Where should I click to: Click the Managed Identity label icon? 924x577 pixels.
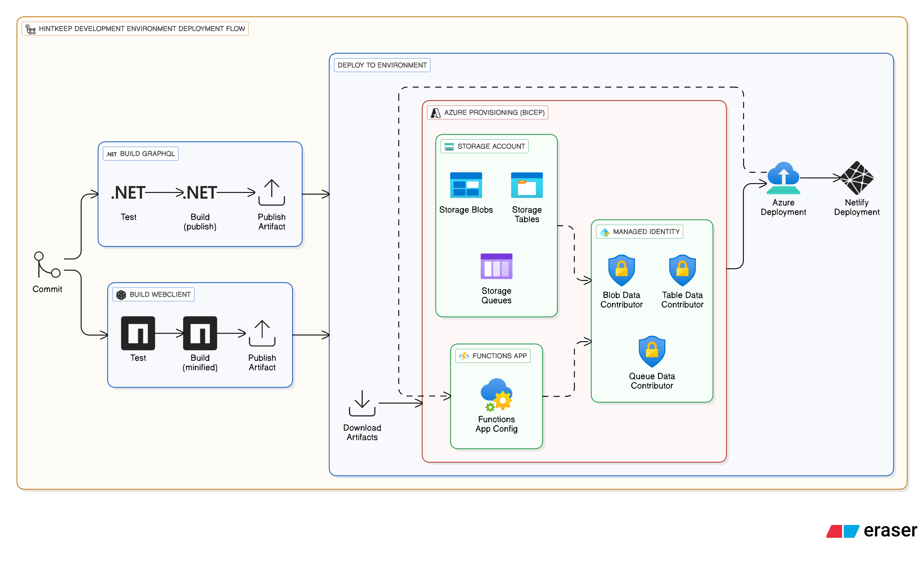coord(605,232)
